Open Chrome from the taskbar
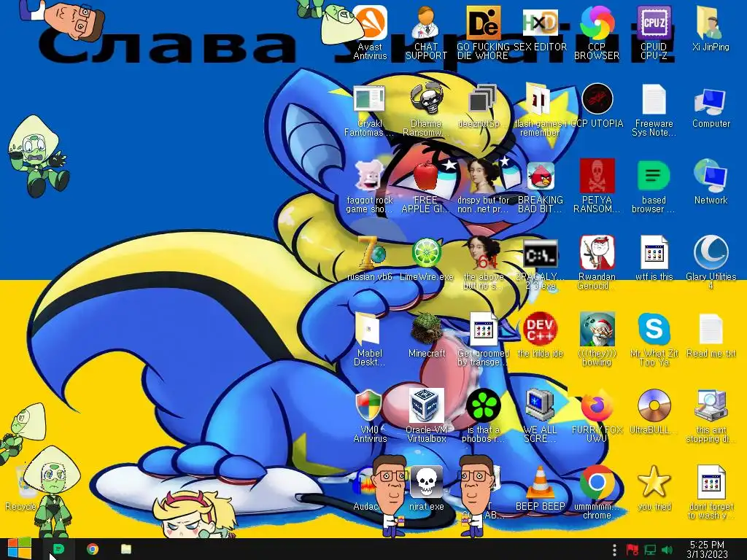 [x=93, y=549]
